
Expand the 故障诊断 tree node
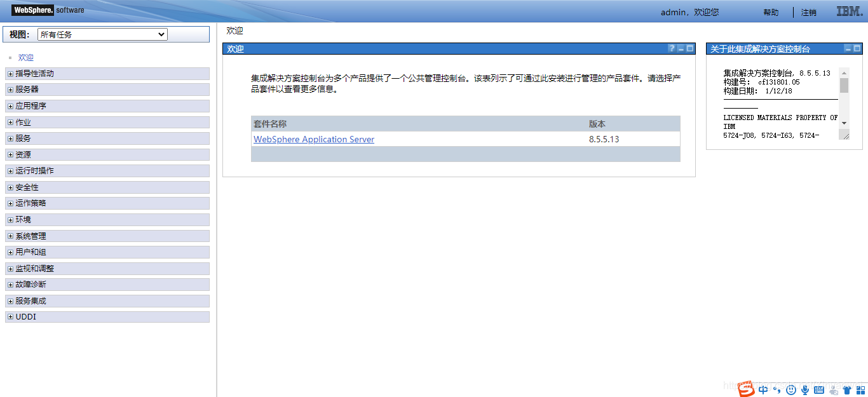point(10,285)
